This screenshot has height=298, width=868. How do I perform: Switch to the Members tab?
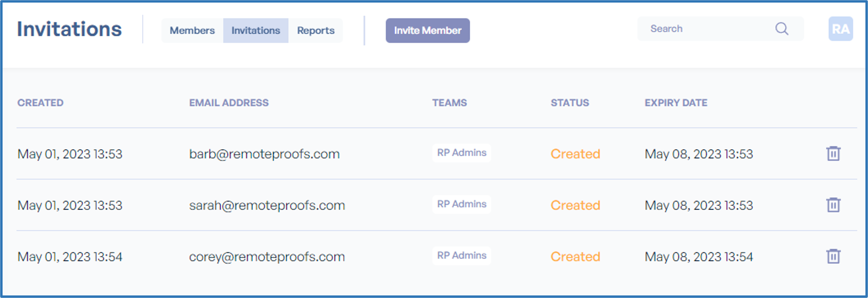click(x=192, y=31)
